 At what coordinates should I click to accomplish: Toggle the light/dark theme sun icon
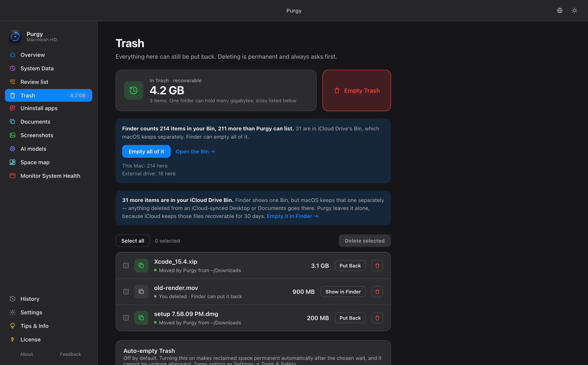(x=574, y=10)
